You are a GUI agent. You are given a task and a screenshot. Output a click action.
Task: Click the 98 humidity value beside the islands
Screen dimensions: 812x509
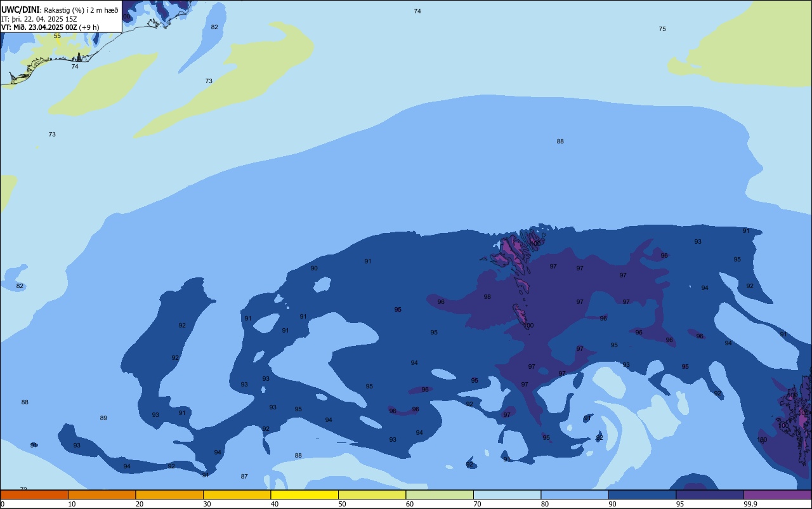click(487, 297)
